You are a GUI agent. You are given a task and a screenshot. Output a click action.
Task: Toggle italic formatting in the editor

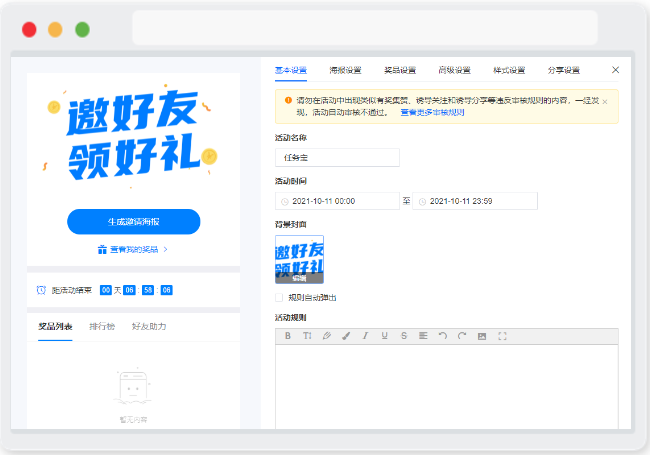pyautogui.click(x=365, y=336)
